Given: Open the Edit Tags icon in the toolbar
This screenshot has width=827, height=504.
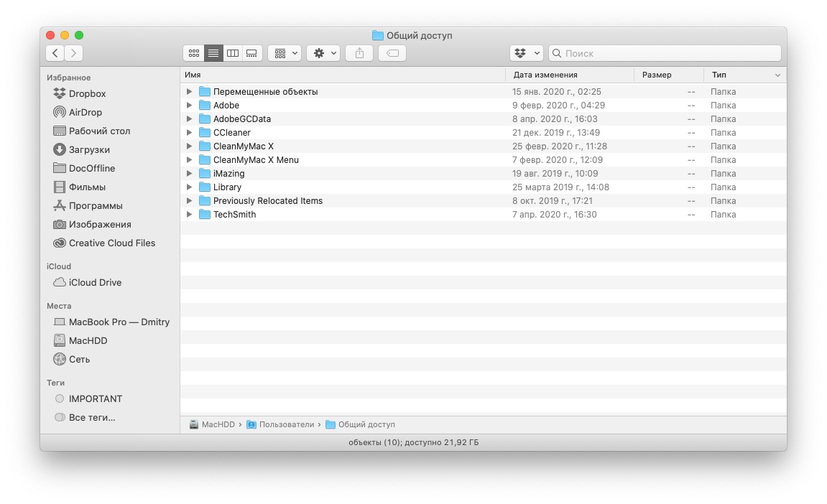Looking at the screenshot, I should (392, 52).
